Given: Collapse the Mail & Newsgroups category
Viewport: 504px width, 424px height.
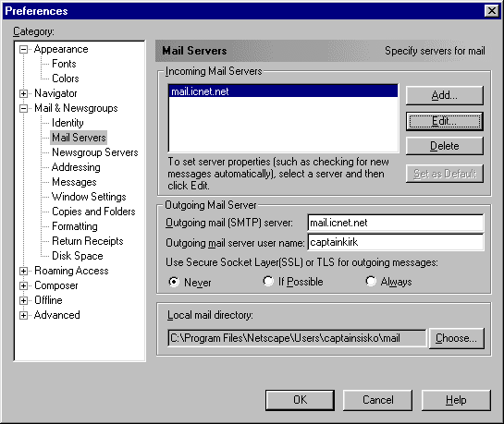Looking at the screenshot, I should point(23,108).
